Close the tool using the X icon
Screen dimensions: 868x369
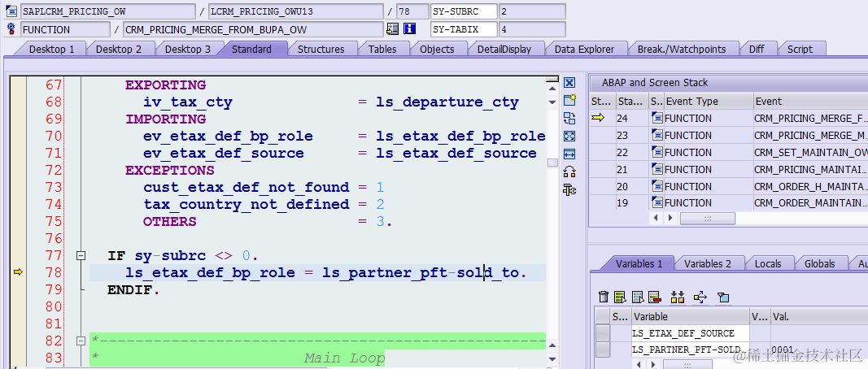569,83
